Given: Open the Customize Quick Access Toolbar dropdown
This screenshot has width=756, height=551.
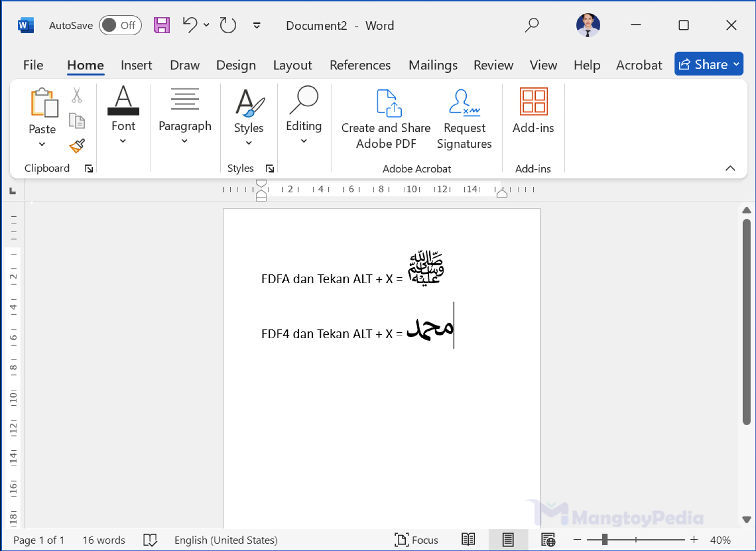Looking at the screenshot, I should [256, 26].
